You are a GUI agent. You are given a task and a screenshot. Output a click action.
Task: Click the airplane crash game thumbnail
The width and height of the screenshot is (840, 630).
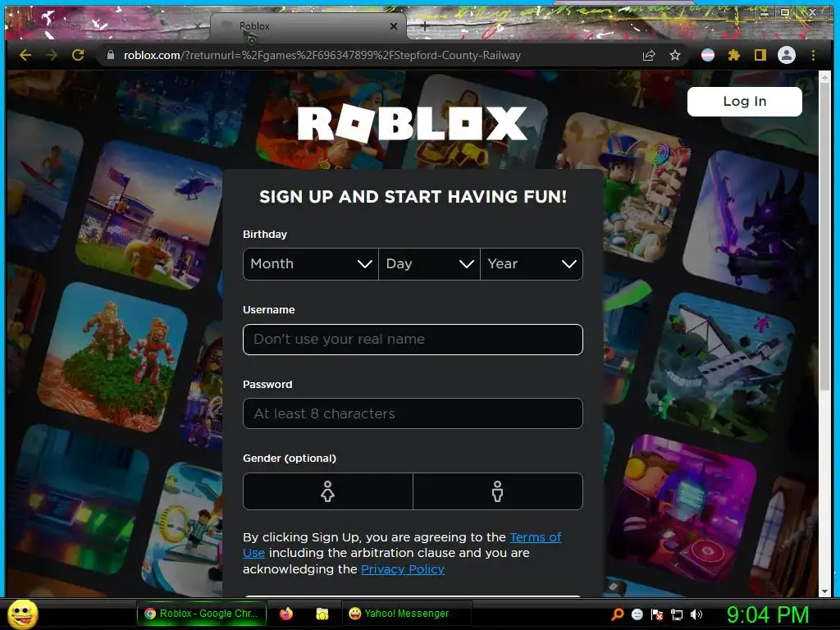pos(719,367)
